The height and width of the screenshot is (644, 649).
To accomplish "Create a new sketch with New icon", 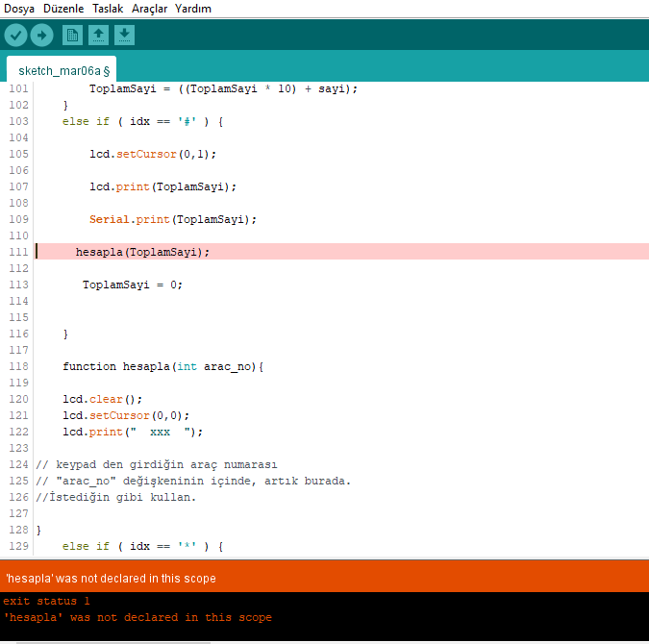I will [72, 36].
